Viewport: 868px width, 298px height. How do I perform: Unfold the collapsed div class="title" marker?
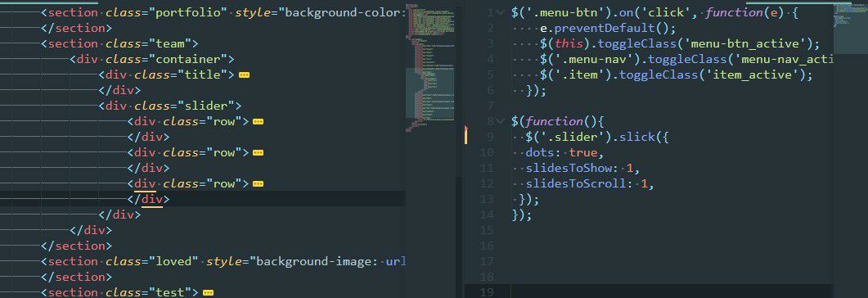(244, 74)
